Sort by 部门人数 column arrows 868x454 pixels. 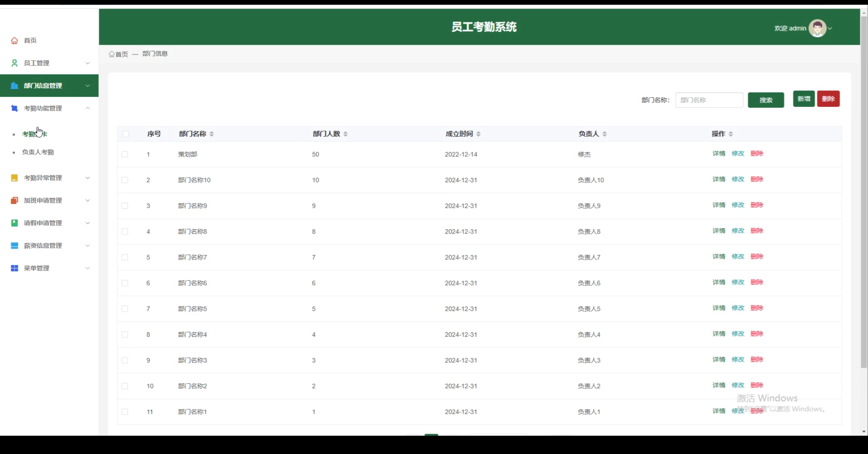(x=345, y=134)
